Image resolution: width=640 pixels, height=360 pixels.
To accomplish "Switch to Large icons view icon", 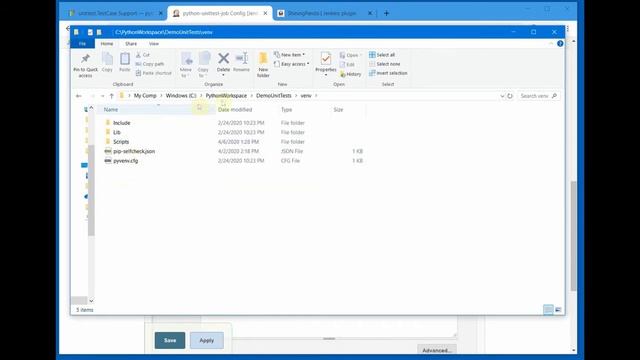I will pyautogui.click(x=558, y=310).
